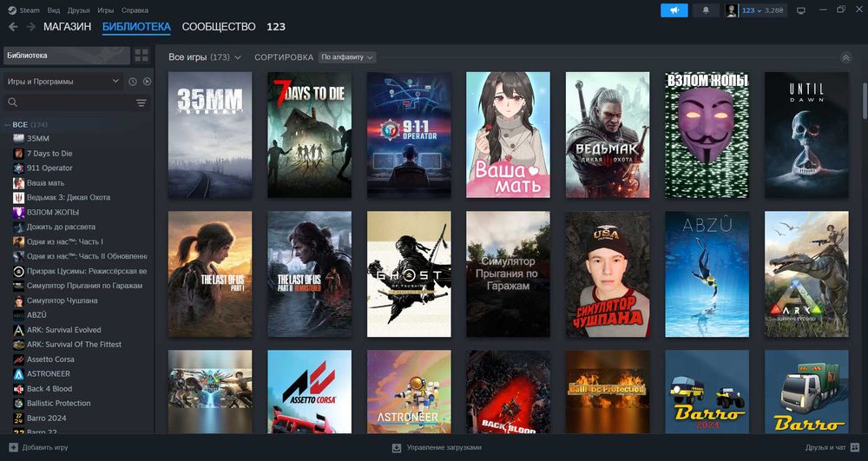
Task: Open the ARK Survival Evolved cover
Action: (x=806, y=274)
